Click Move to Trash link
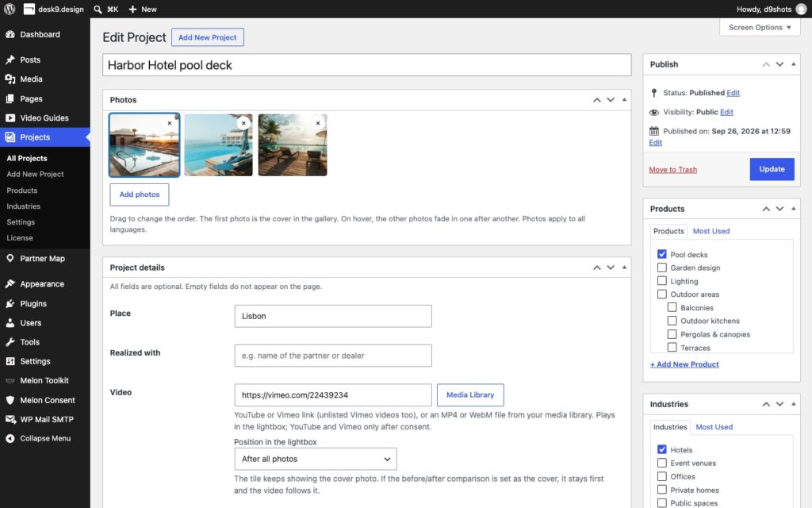The width and height of the screenshot is (812, 508). (x=672, y=170)
